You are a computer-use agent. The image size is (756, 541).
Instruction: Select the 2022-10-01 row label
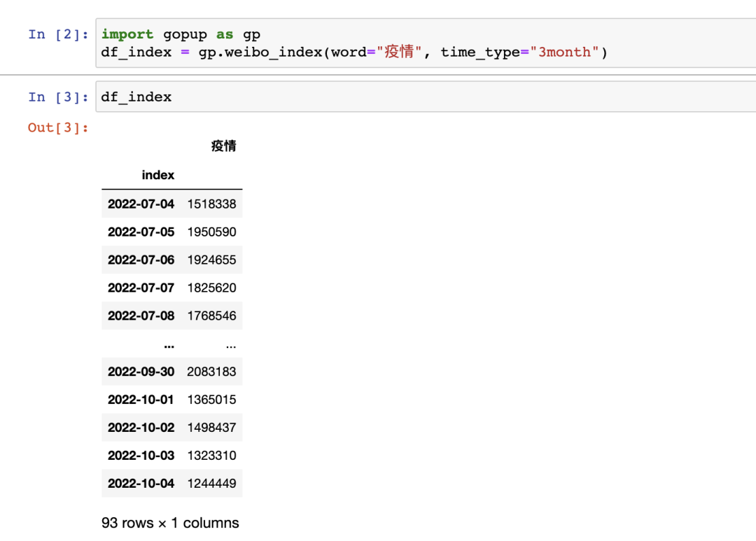click(x=141, y=400)
